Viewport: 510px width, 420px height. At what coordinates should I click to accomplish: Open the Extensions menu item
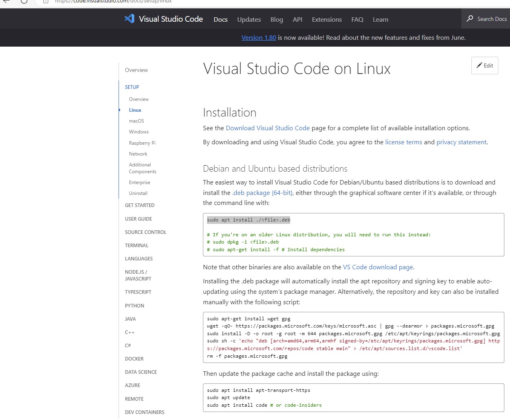[x=327, y=19]
